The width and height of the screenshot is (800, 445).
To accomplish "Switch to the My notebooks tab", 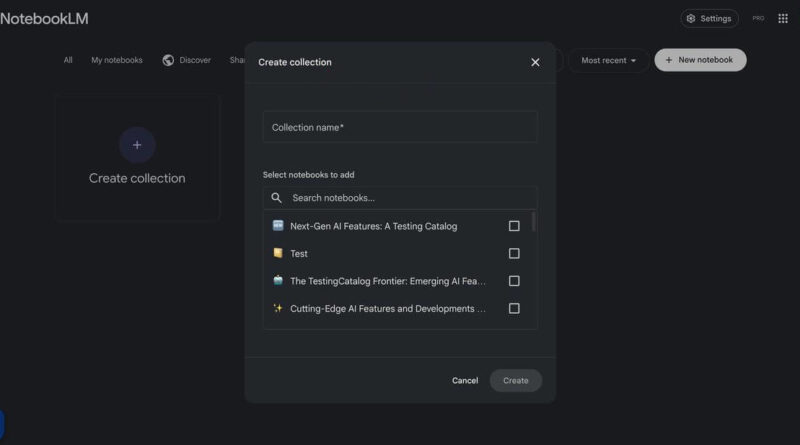I will [x=117, y=60].
